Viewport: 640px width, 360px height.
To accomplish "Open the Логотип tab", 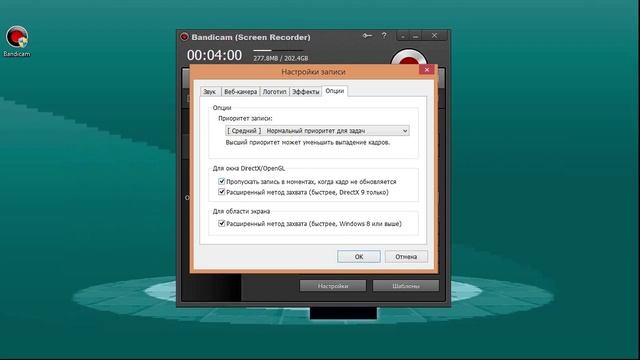I will click(274, 92).
